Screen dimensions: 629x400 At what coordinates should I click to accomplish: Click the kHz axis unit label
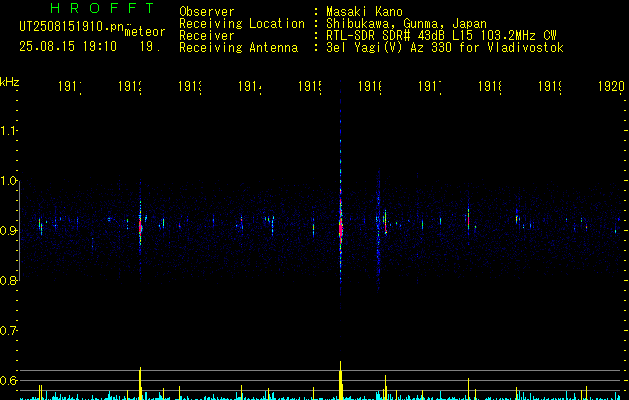coord(10,82)
